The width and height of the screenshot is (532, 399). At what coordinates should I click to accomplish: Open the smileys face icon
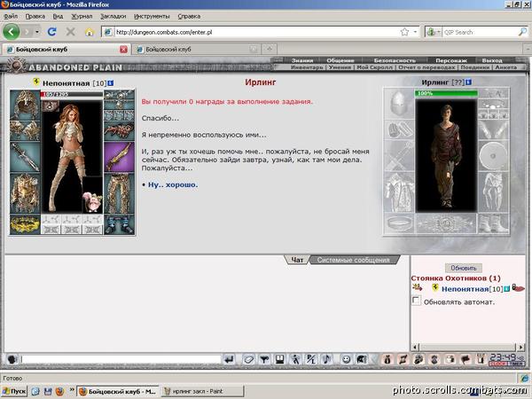tap(346, 359)
